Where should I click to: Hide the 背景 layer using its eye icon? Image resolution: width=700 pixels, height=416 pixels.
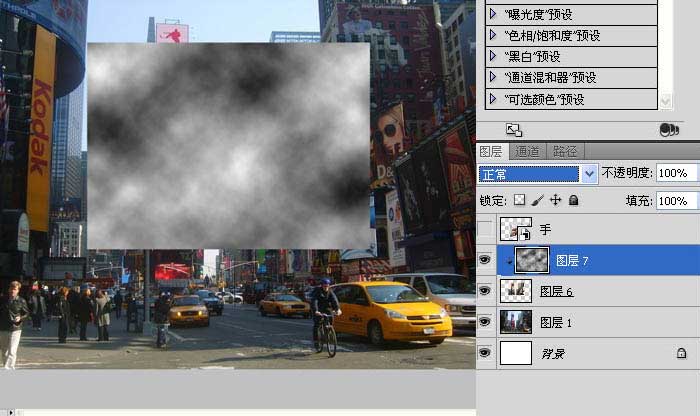click(x=486, y=353)
